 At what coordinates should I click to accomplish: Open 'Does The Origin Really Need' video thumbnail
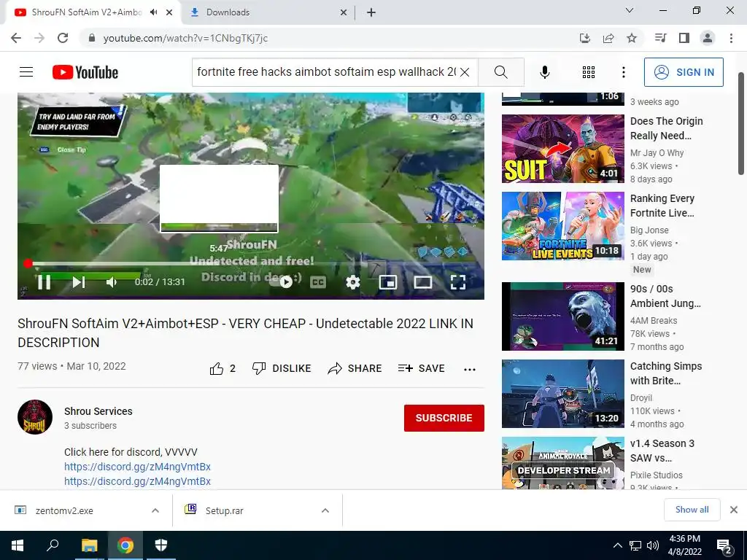tap(562, 149)
